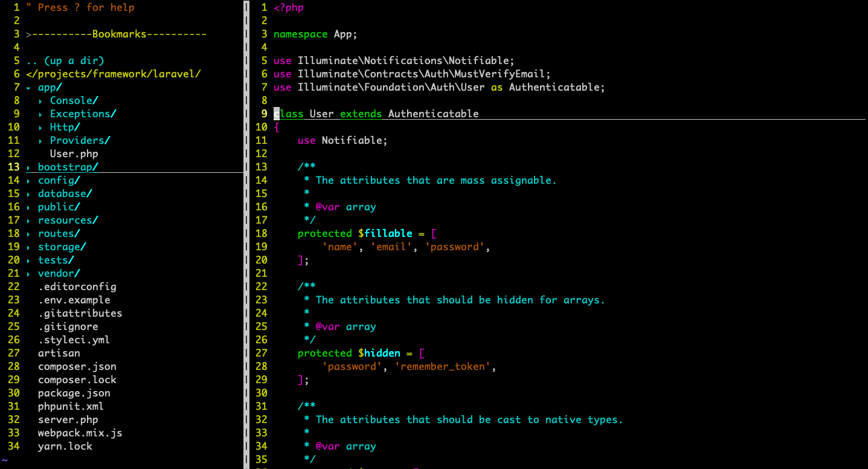Expand the Http/ folder arrow
Screen dimensions: 868x469
click(40, 128)
